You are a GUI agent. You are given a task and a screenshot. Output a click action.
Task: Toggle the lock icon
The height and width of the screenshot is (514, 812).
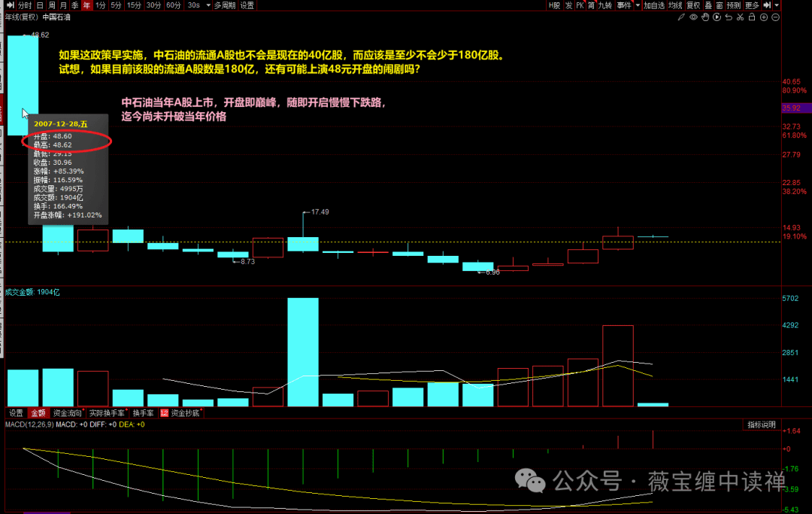pyautogui.click(x=752, y=17)
